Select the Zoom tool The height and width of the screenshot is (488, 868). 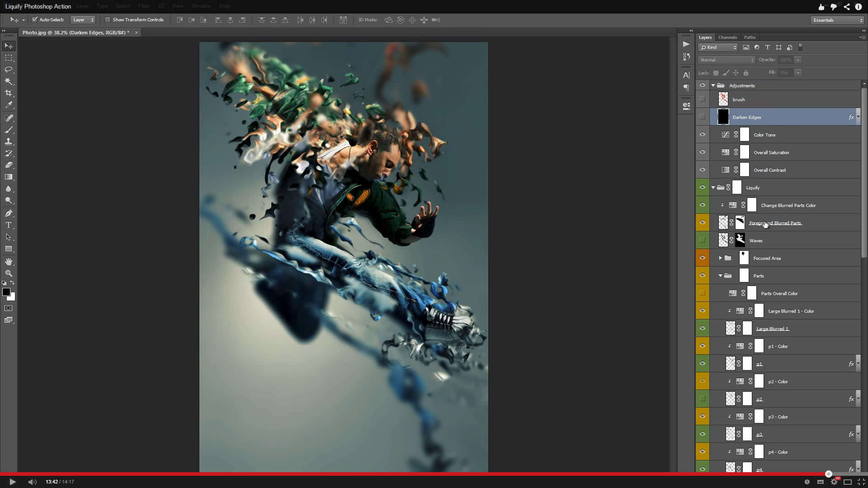9,273
